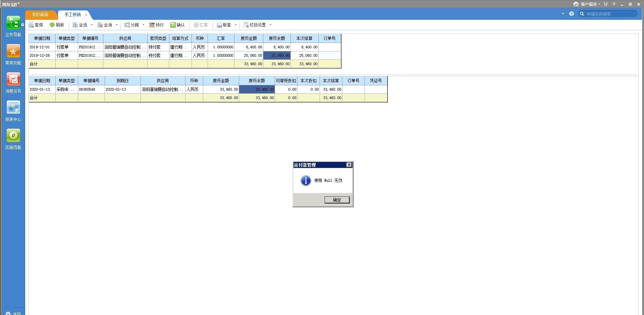Click the 8,400.00 本次结算 cell
The width and height of the screenshot is (644, 315).
tap(305, 47)
